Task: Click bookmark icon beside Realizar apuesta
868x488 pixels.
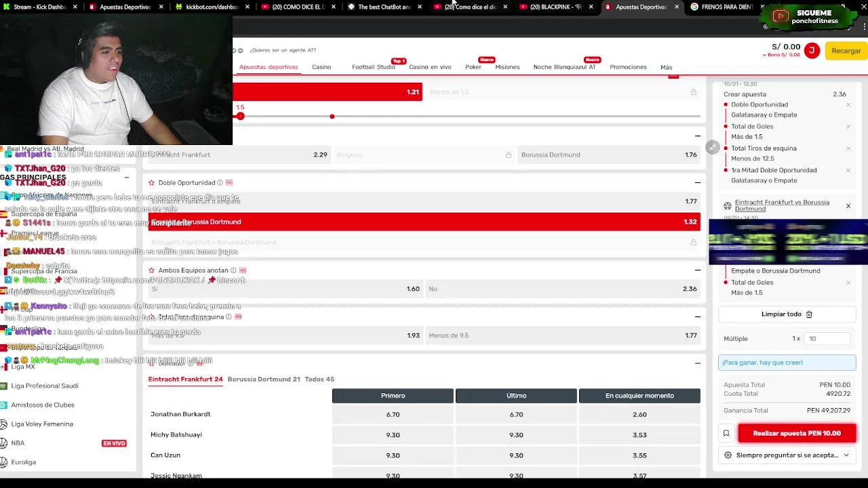Action: click(726, 433)
